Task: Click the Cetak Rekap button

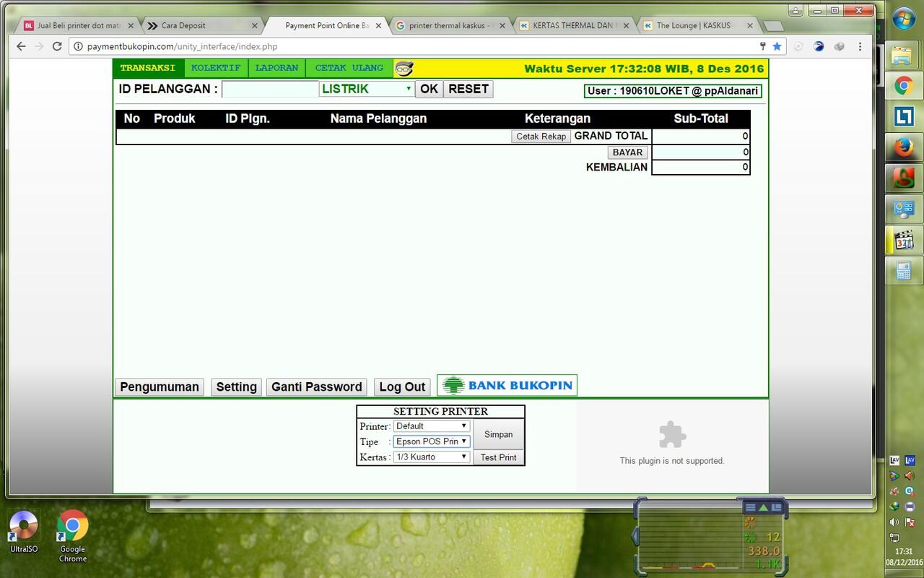Action: pos(541,136)
